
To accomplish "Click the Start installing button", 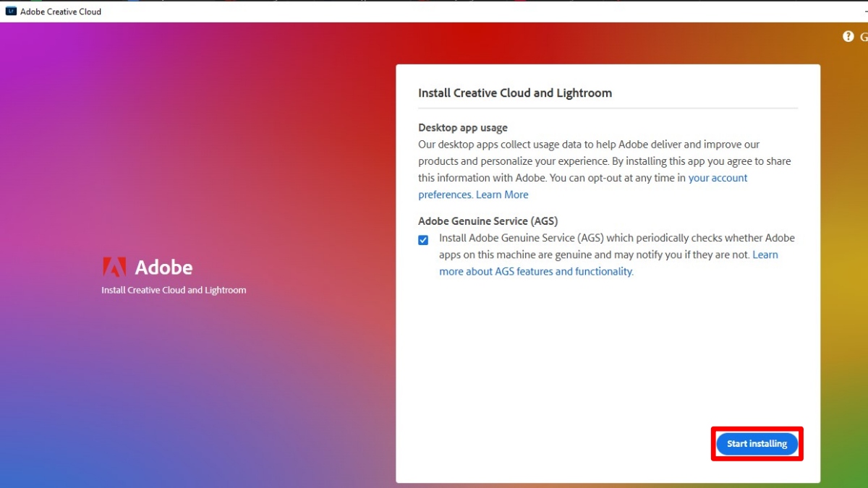I will pos(757,444).
